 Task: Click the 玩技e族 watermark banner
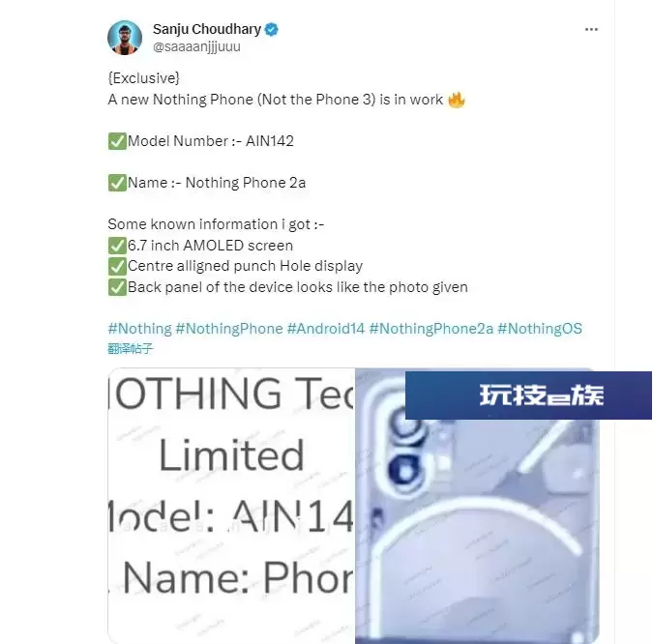tap(528, 395)
